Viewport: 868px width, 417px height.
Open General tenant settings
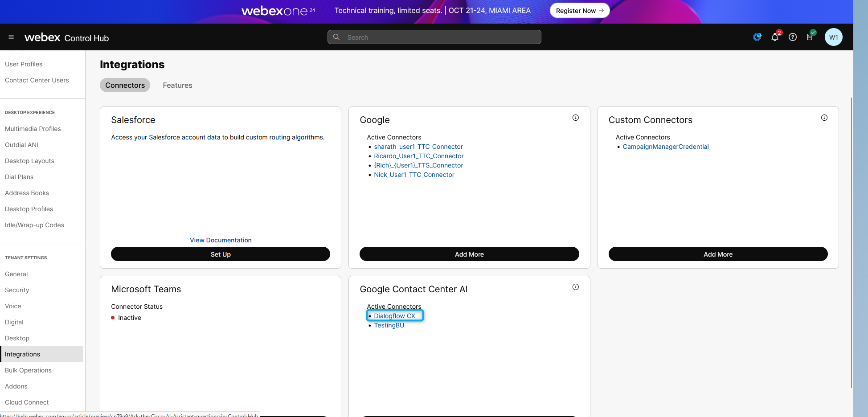(16, 274)
